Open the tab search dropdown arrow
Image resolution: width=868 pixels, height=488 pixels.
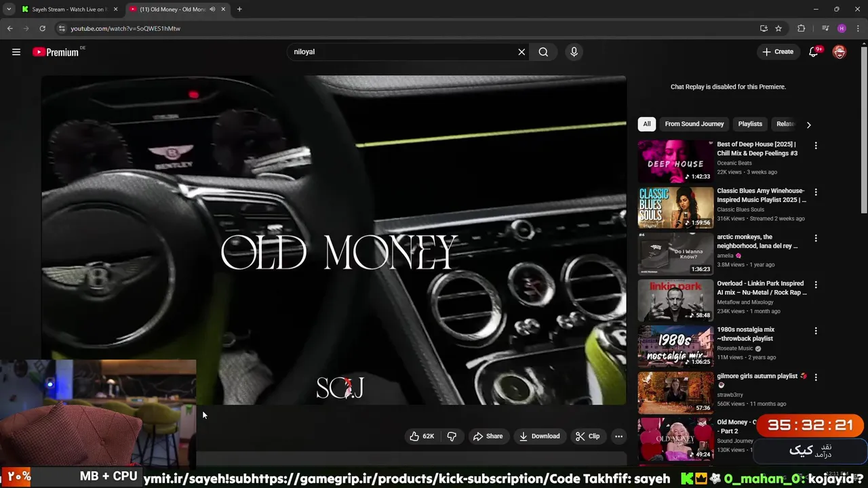pos(9,9)
